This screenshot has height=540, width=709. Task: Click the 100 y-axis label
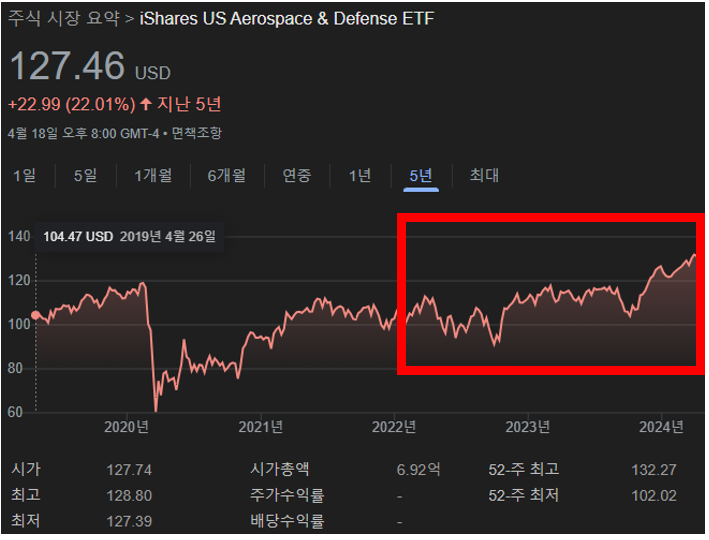pos(19,325)
